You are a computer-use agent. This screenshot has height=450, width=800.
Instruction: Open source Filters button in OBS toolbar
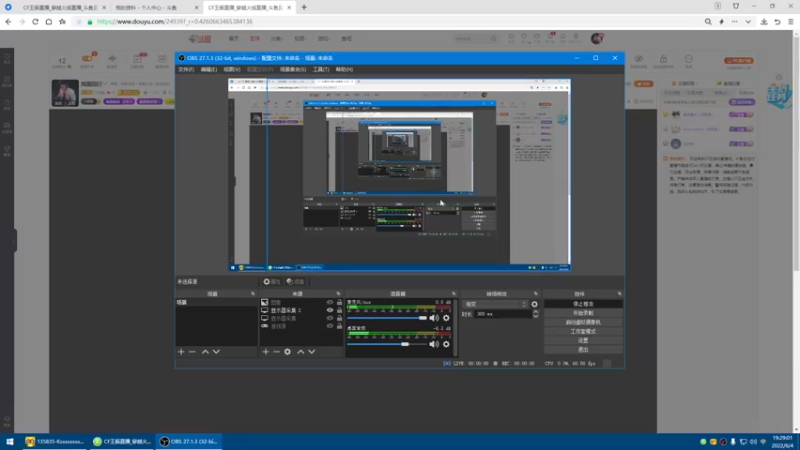295,282
